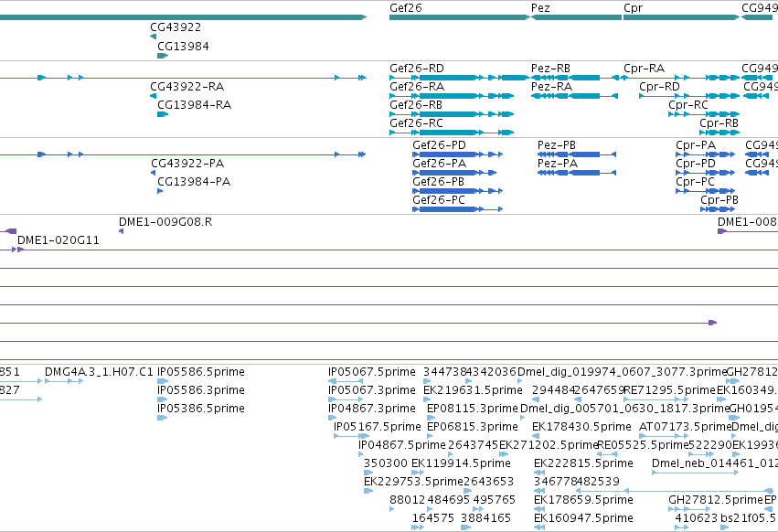Select IP05386.5prime EST
Viewport: 778px width, 532px height.
coord(162,418)
